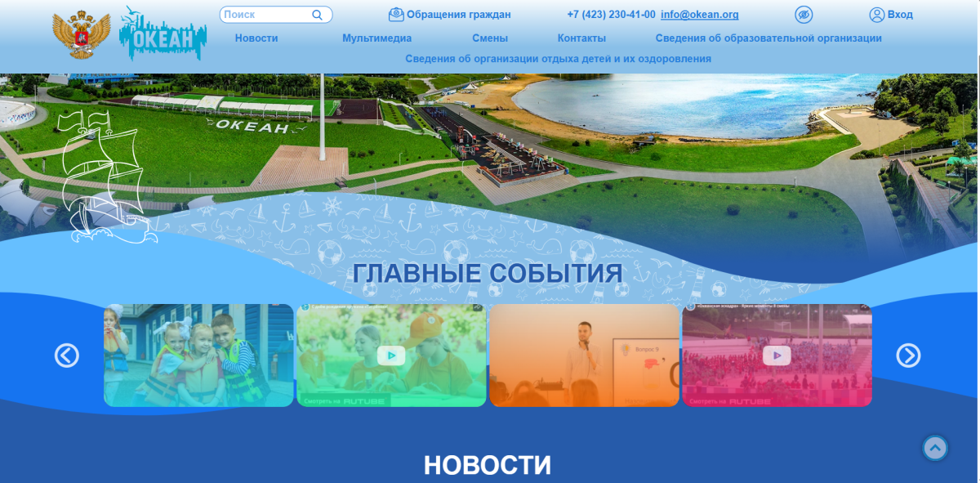Show previous events with left arrow
Viewport: 980px width, 483px height.
click(x=67, y=356)
